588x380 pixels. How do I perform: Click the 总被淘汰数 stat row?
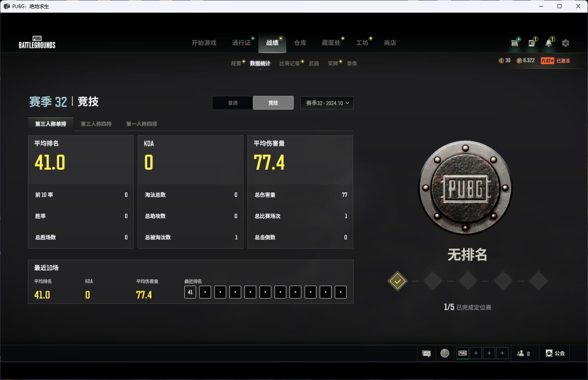pyautogui.click(x=190, y=237)
